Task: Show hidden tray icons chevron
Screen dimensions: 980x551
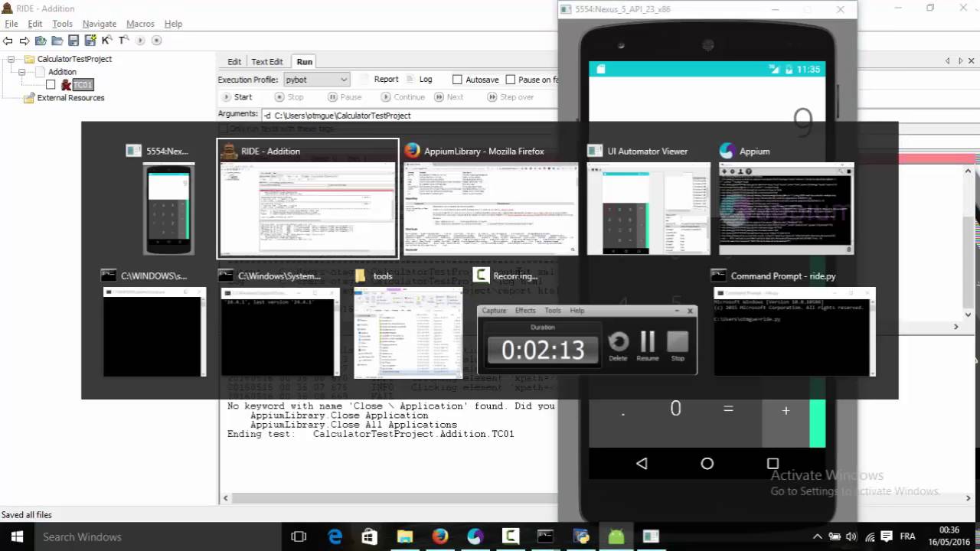Action: point(817,536)
